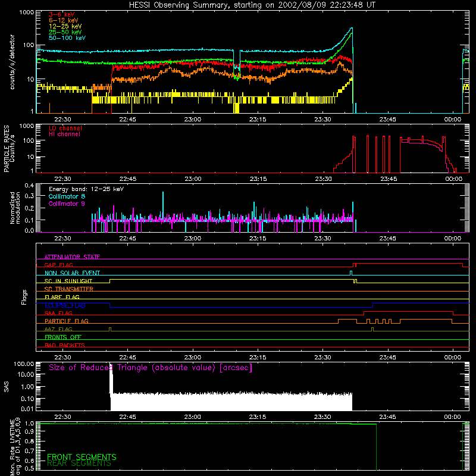Viewport: 476px width, 476px height.
Task: Click the 'Size of Reduced Triangle' label
Action: (x=151, y=368)
